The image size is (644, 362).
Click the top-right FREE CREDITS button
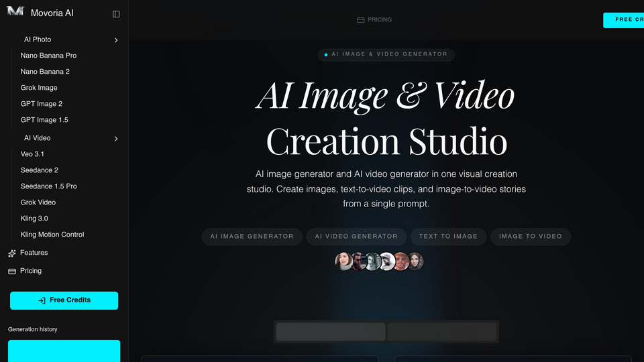(x=623, y=19)
